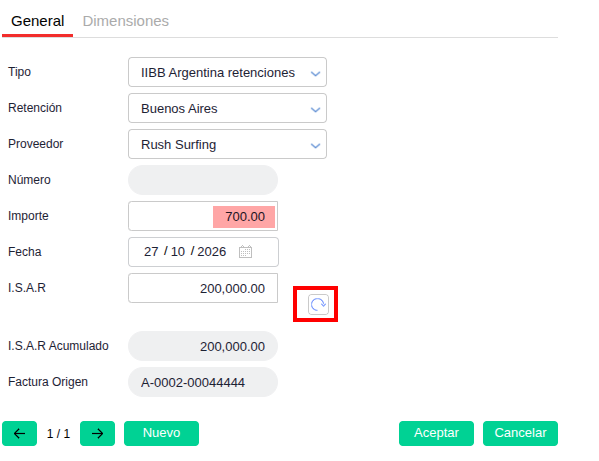
Task: Go to next record with right arrow
Action: (97, 433)
